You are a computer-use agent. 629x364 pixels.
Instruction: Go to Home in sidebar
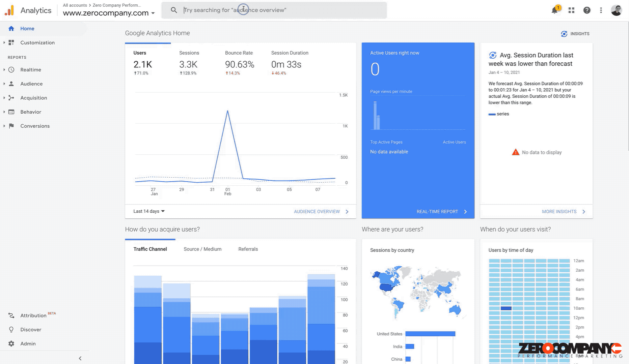click(x=27, y=29)
